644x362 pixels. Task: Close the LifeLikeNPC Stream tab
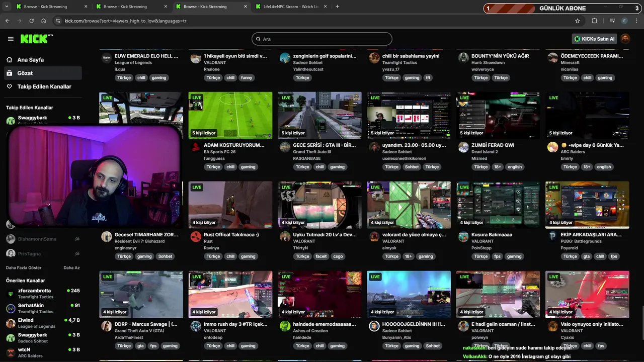(x=325, y=7)
